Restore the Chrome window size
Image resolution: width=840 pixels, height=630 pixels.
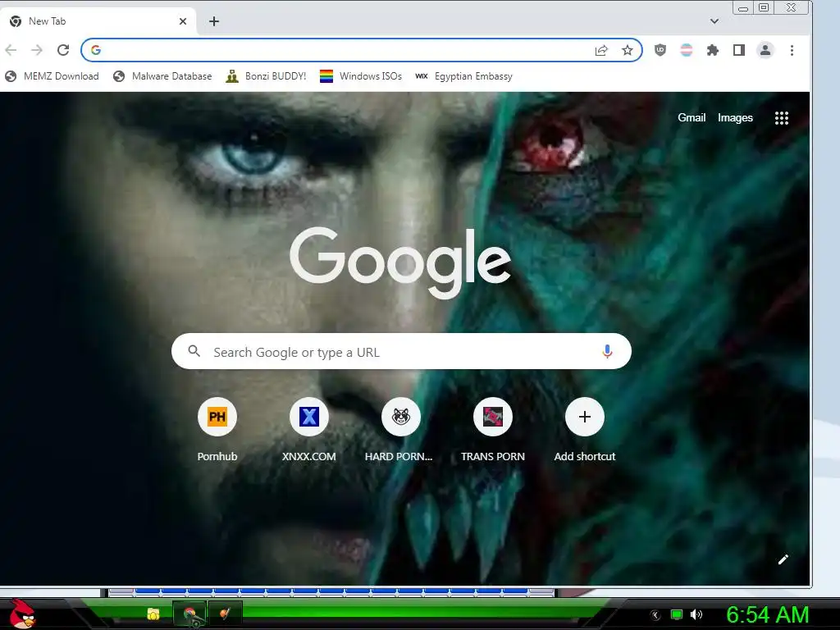(764, 7)
